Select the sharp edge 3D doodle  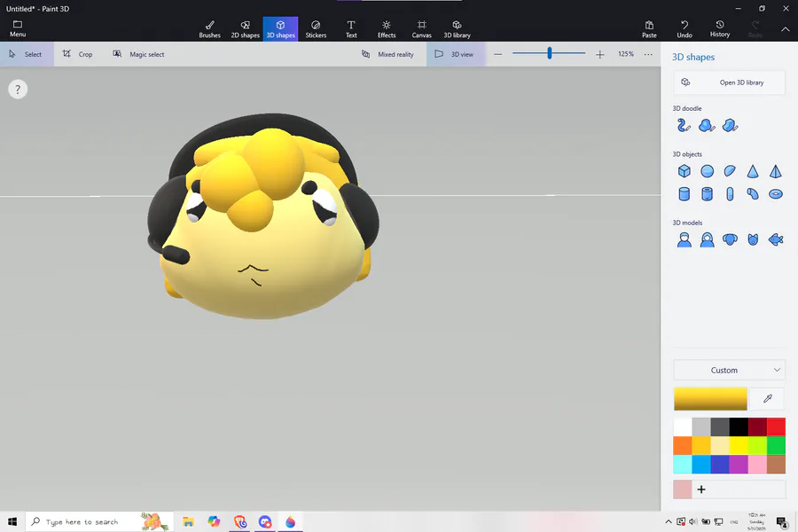click(x=730, y=125)
